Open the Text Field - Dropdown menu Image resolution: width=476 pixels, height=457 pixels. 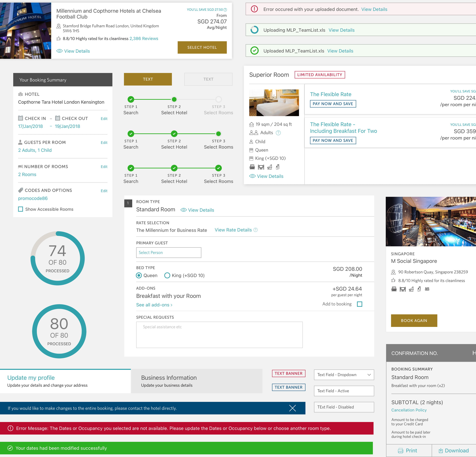[x=344, y=375]
